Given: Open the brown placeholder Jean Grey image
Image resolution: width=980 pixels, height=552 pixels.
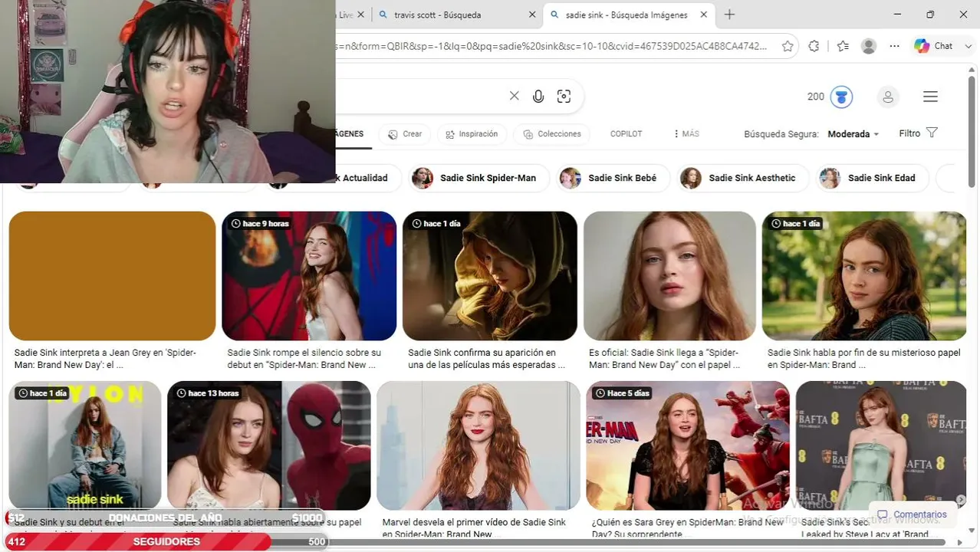Looking at the screenshot, I should (112, 276).
